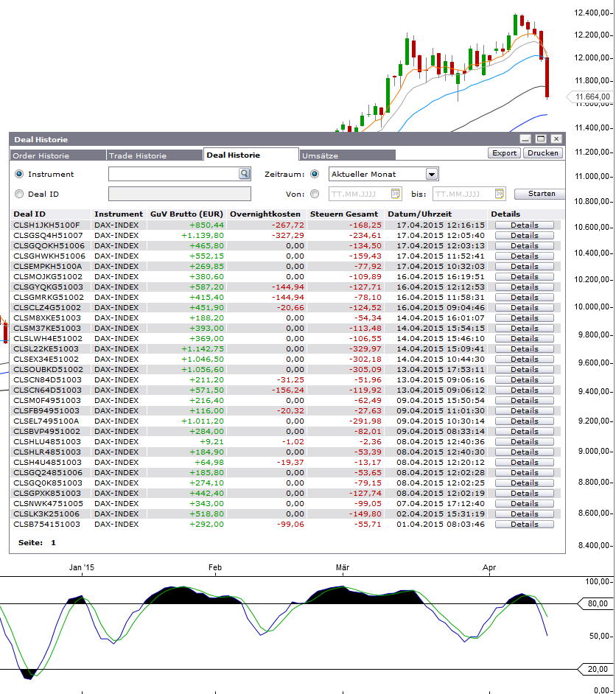The height and width of the screenshot is (694, 616).
Task: Sort by the Overnightkosten column header
Action: point(265,214)
